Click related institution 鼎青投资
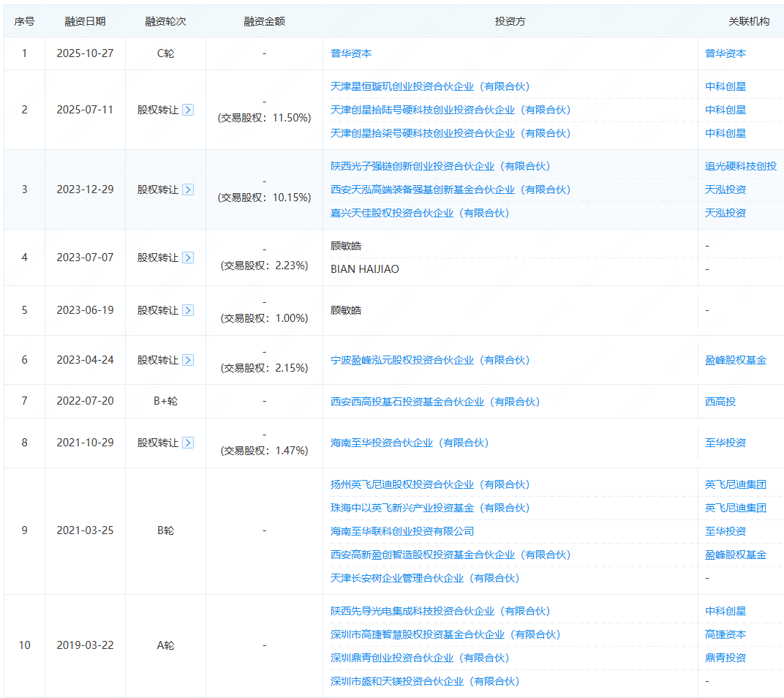 [x=725, y=658]
